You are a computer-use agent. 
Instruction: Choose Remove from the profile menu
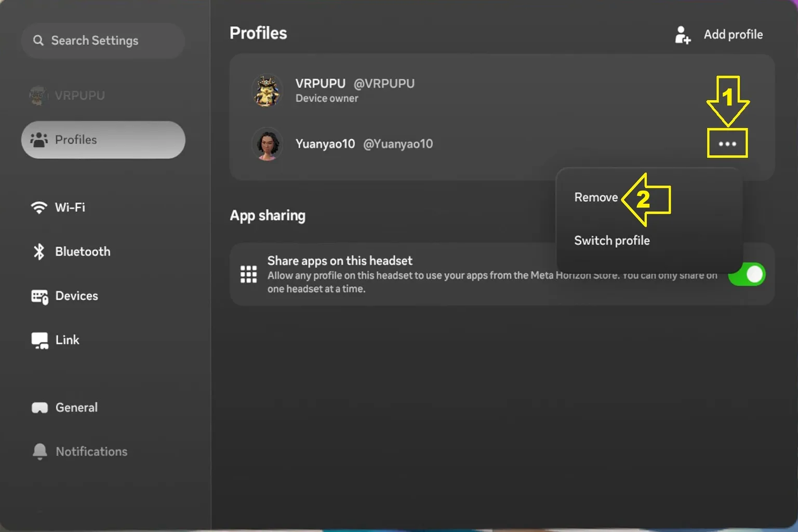click(x=596, y=197)
